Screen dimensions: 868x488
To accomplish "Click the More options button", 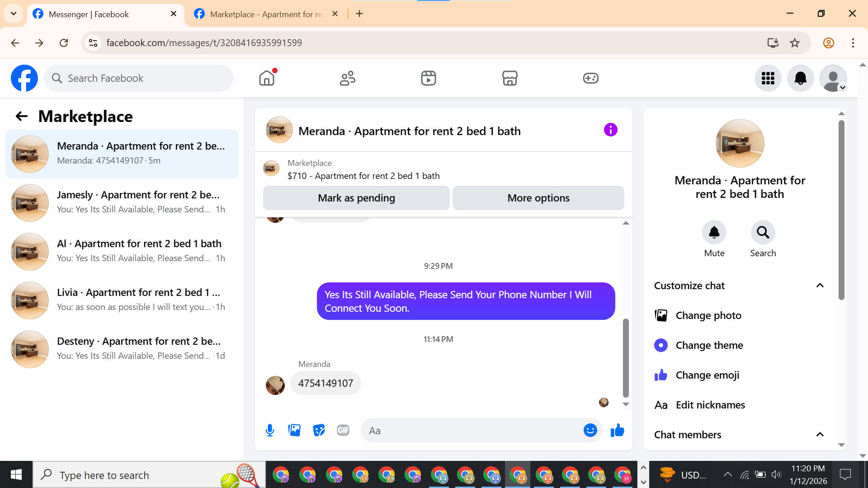I will click(538, 198).
